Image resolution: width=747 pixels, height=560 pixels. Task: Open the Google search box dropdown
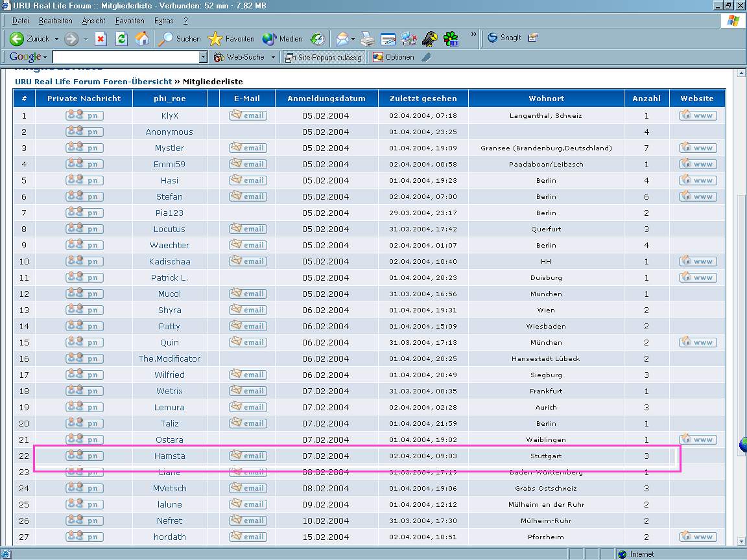coord(203,57)
